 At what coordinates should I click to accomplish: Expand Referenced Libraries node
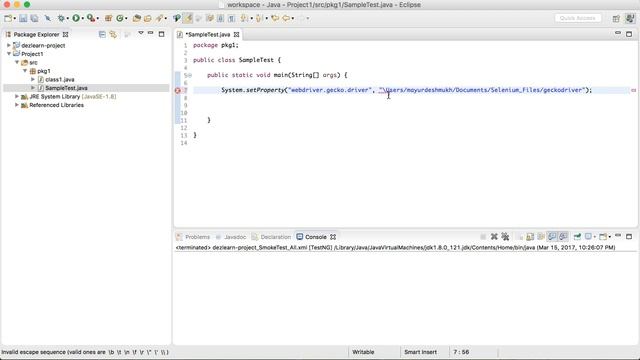click(x=17, y=105)
